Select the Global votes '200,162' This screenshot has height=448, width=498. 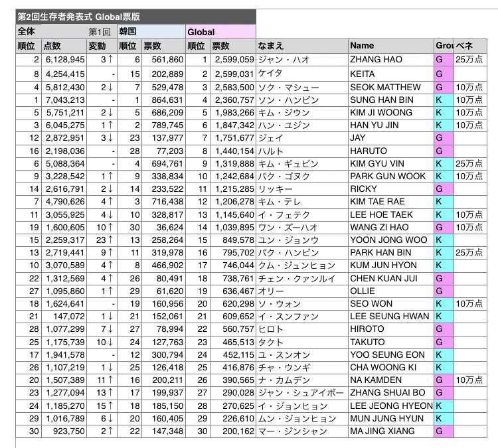point(233,431)
